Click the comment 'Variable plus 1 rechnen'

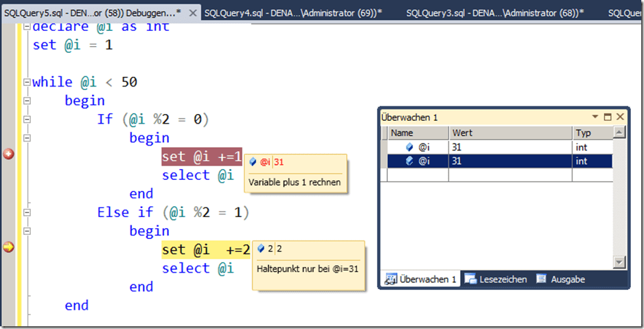[x=295, y=183]
